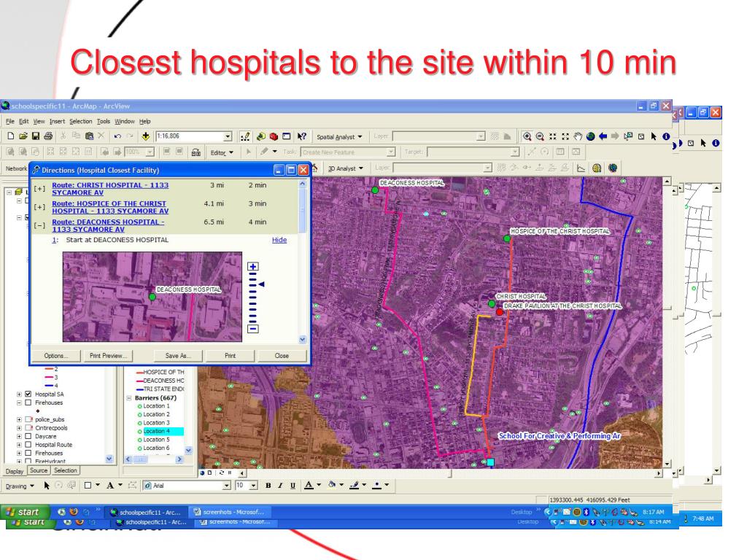Open the red ArcToolbox icon

click(x=274, y=136)
